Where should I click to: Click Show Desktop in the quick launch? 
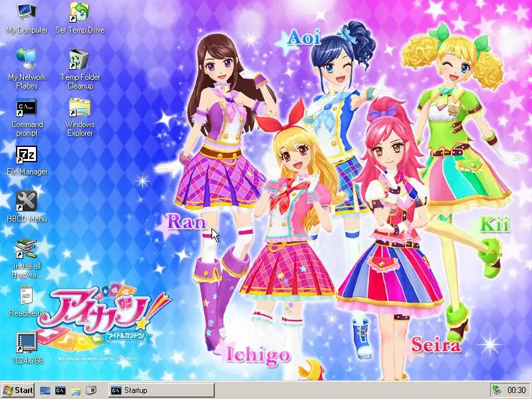[x=45, y=390]
